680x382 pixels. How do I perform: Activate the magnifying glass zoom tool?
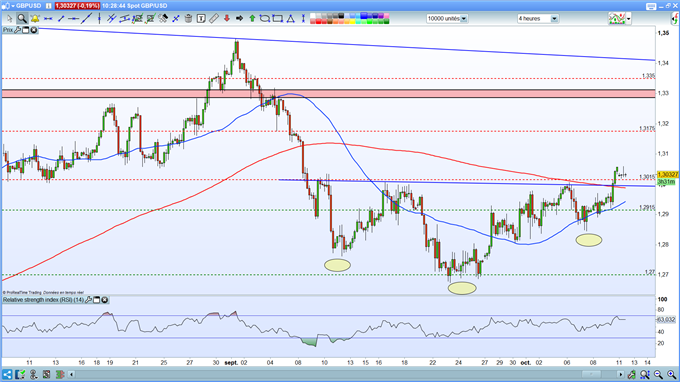[x=22, y=19]
